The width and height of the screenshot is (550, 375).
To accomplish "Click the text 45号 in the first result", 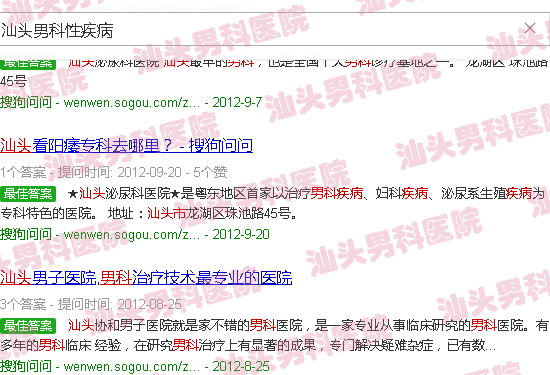I will [13, 81].
